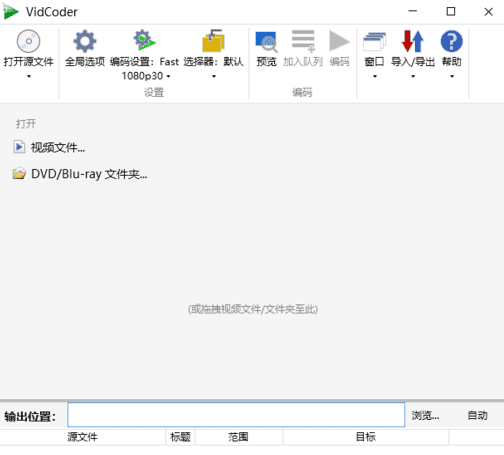The height and width of the screenshot is (455, 504).
Task: Click the 全局选项 label
Action: point(85,62)
